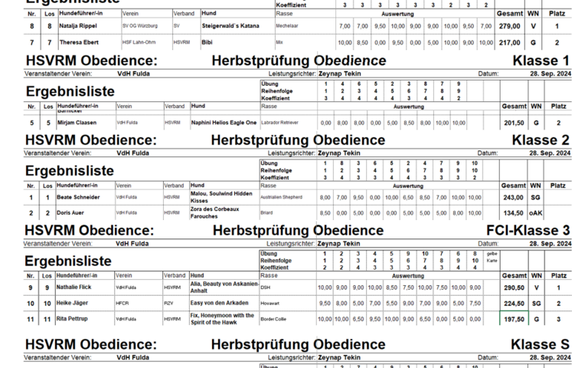Image resolution: width=588 pixels, height=368 pixels.
Task: Select handler name 'Doris Auer'
Action: (x=70, y=213)
